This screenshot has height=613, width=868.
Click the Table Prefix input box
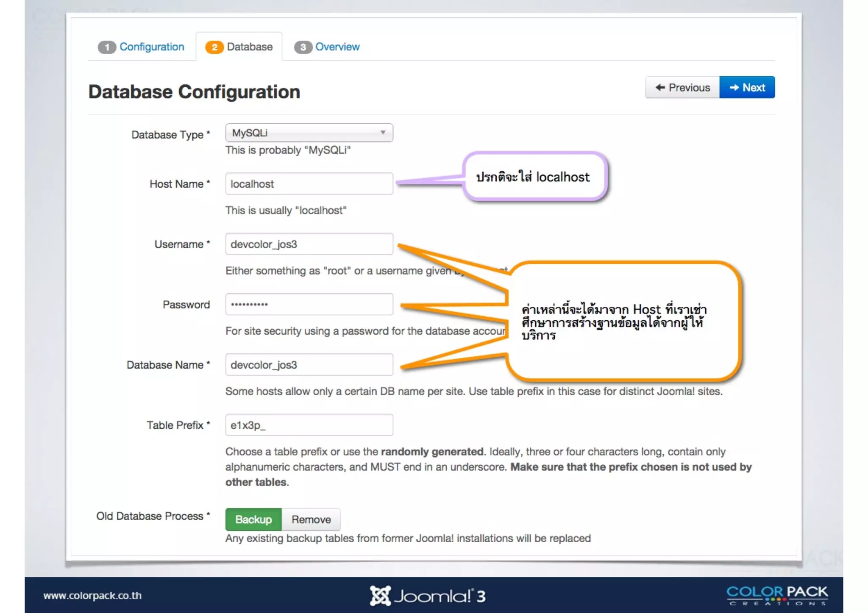[x=309, y=425]
